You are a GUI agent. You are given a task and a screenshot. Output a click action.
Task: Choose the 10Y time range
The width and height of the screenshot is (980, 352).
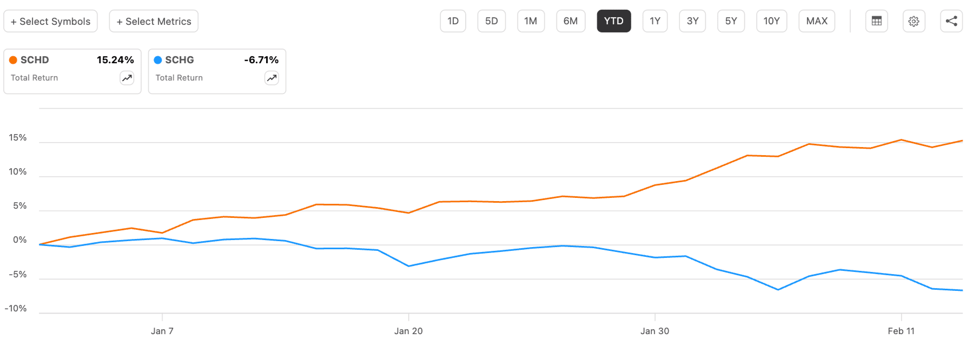coord(771,21)
